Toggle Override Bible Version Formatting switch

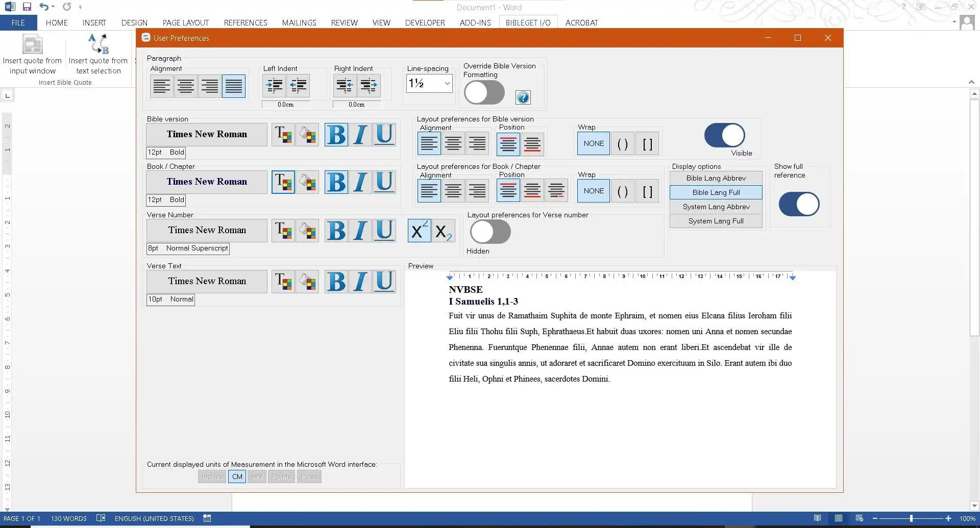click(x=484, y=93)
